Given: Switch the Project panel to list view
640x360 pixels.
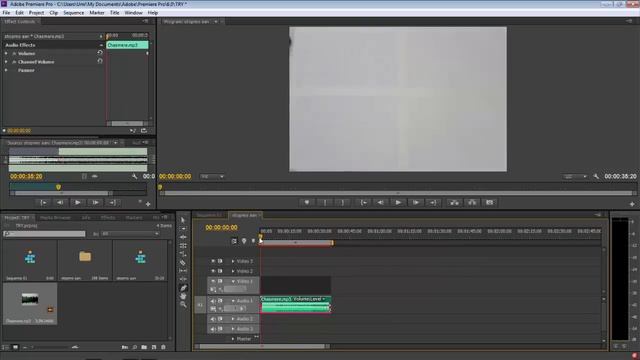Looking at the screenshot, I should coord(6,347).
